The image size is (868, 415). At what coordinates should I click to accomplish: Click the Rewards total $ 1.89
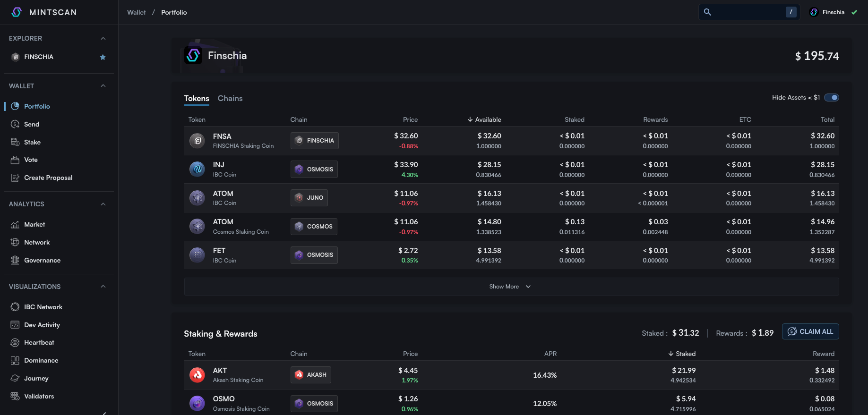pyautogui.click(x=763, y=333)
